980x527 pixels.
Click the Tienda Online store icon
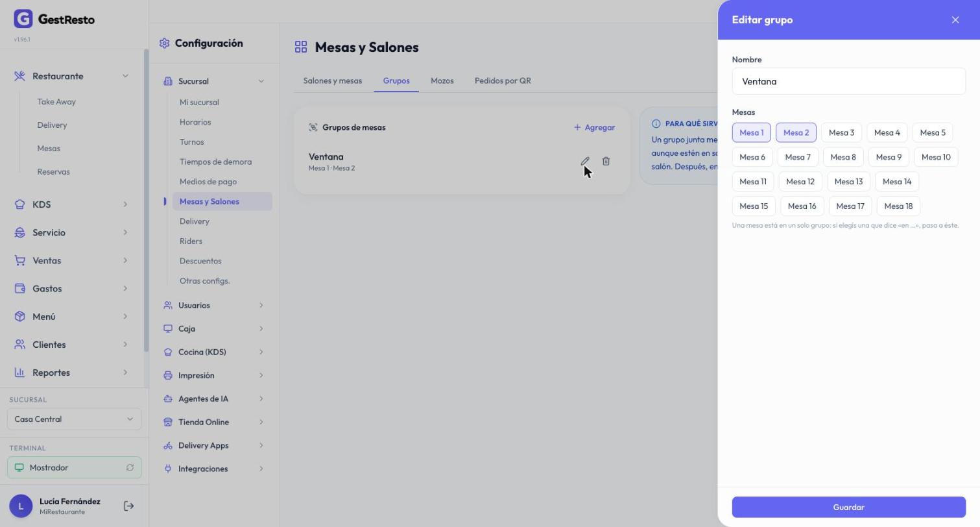168,423
